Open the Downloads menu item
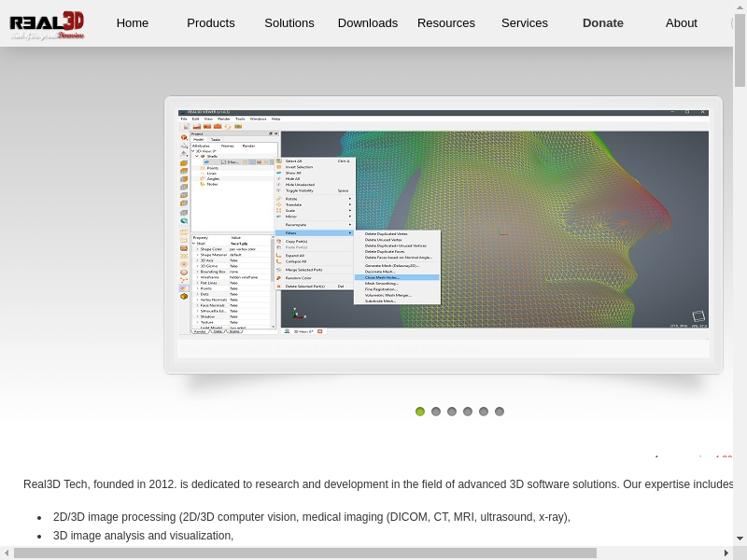Viewport: 747px width, 560px height. coord(368,23)
